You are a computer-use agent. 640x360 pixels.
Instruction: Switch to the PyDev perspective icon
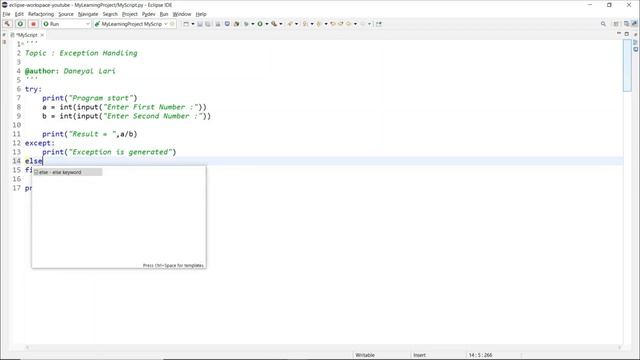click(634, 24)
